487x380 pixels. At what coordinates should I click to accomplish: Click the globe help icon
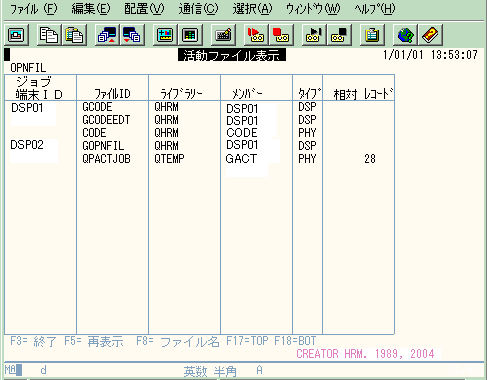(405, 35)
